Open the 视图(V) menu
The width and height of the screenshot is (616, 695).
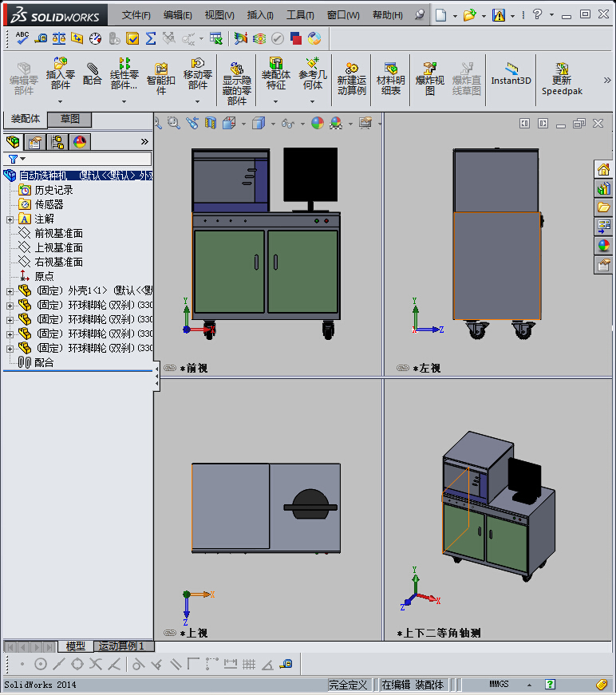point(219,15)
